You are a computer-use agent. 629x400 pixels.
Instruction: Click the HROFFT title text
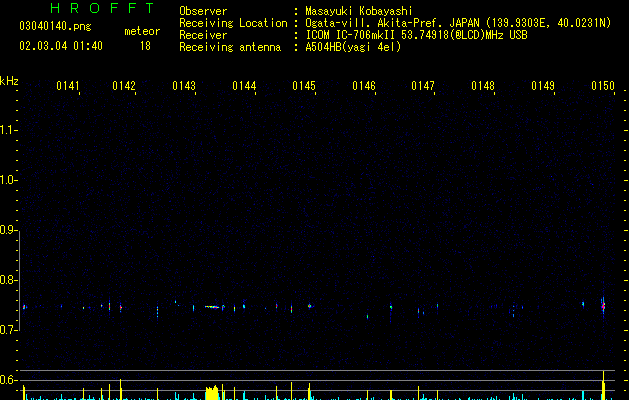(x=103, y=8)
